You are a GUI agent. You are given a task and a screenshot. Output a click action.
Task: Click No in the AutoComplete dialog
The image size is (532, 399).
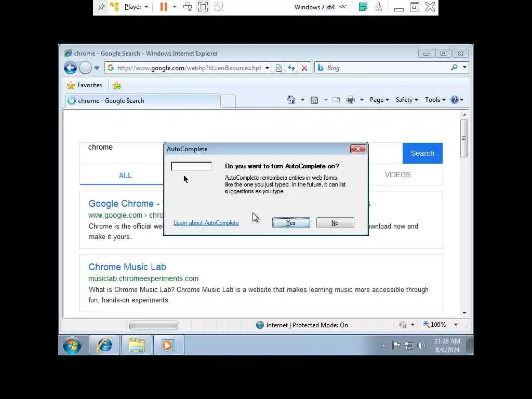coord(335,223)
